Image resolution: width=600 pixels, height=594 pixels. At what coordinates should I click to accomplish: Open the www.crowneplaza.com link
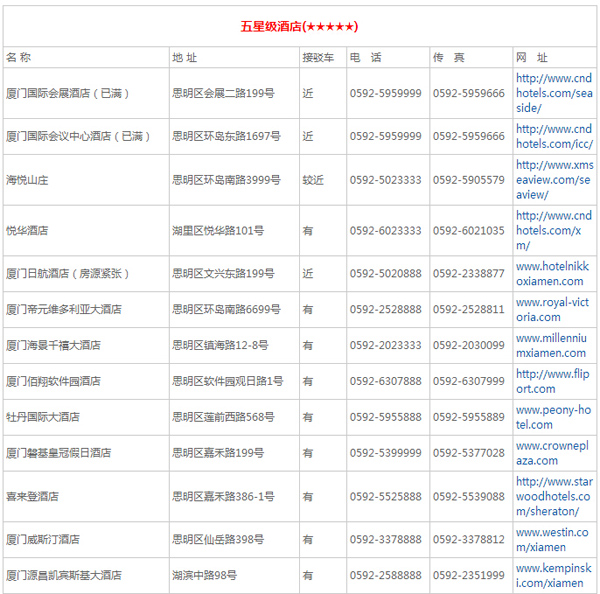pyautogui.click(x=552, y=453)
